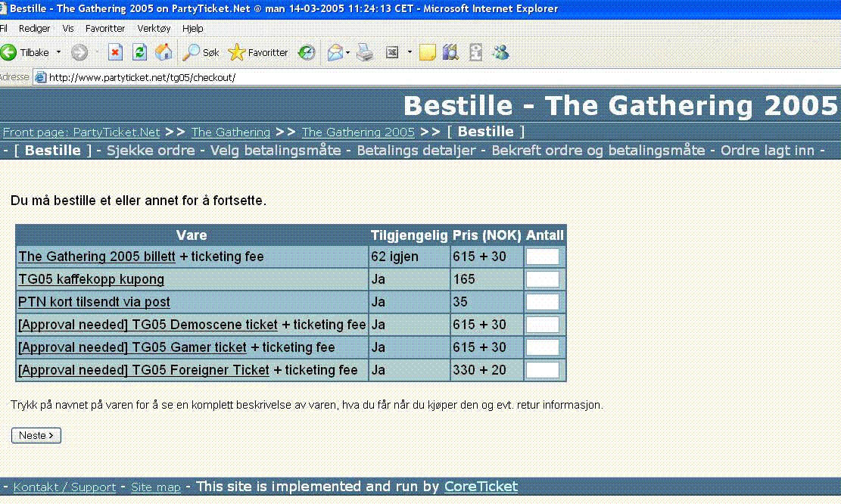
Task: Click Antall field for Gathering 2005 billett
Action: point(543,257)
